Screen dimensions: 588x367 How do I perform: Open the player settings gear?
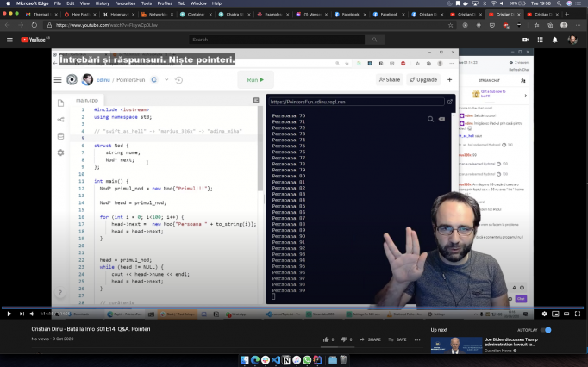[x=544, y=314]
